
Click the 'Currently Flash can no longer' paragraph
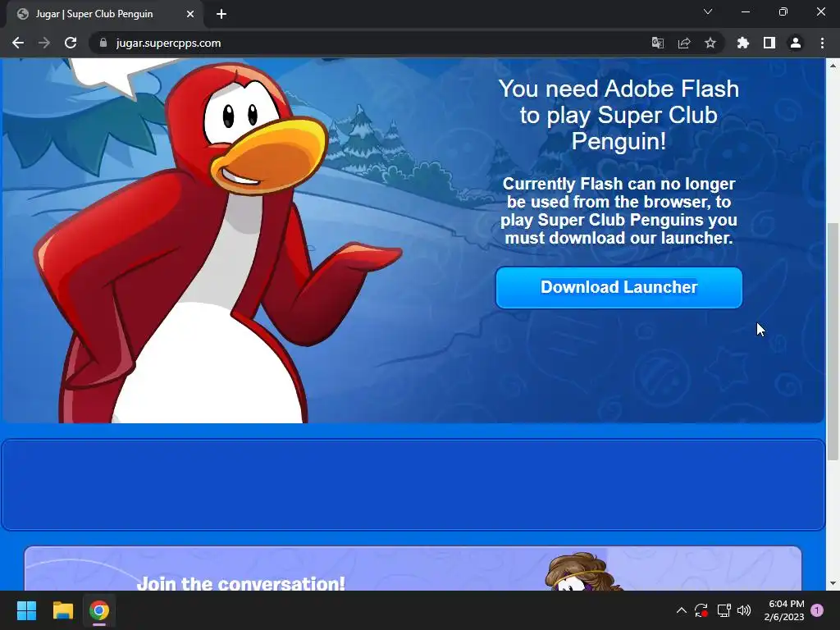click(x=619, y=211)
